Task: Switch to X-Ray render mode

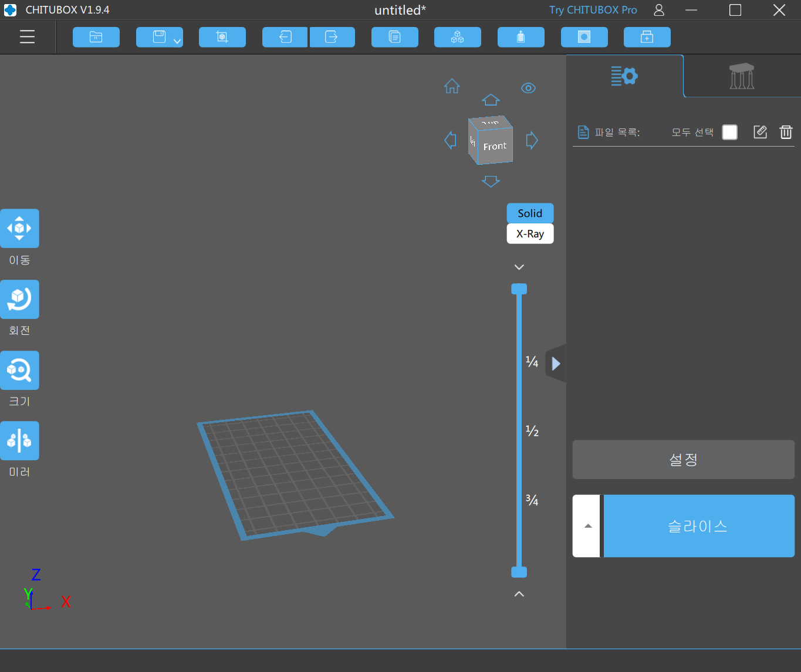Action: [530, 233]
